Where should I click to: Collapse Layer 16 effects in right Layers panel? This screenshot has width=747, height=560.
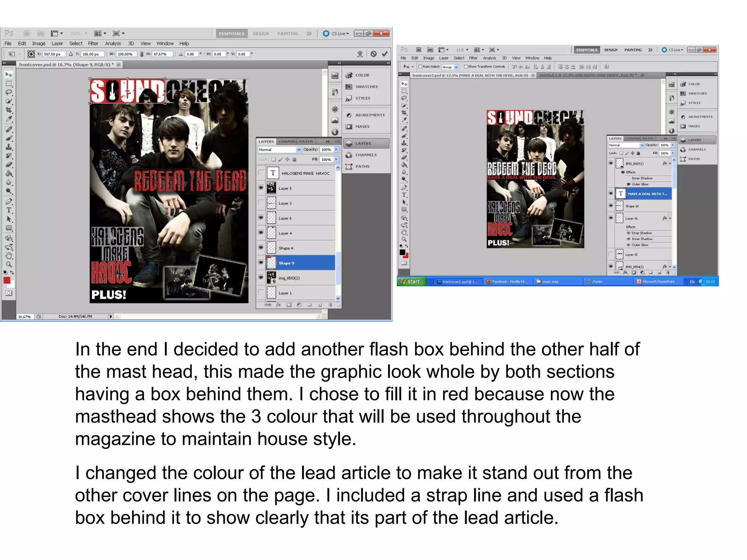click(x=670, y=218)
